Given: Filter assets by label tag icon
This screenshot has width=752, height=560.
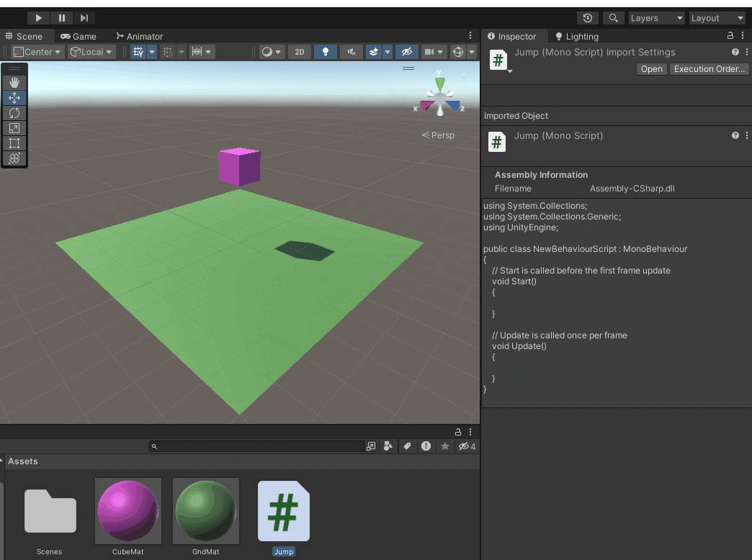Looking at the screenshot, I should [x=407, y=446].
